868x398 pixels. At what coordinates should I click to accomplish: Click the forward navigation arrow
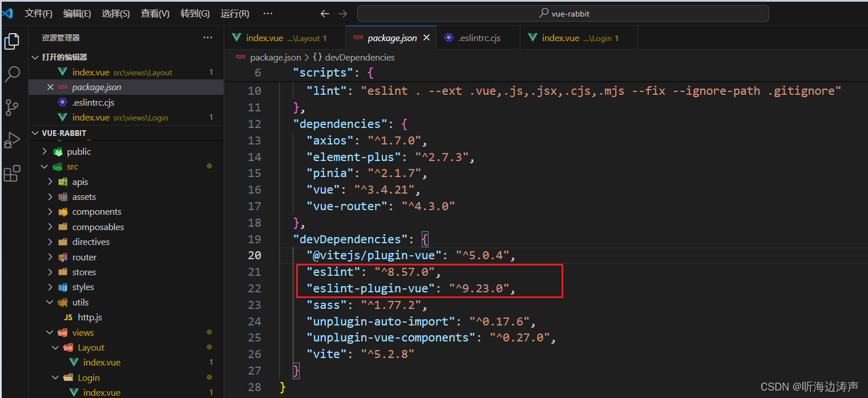point(342,13)
